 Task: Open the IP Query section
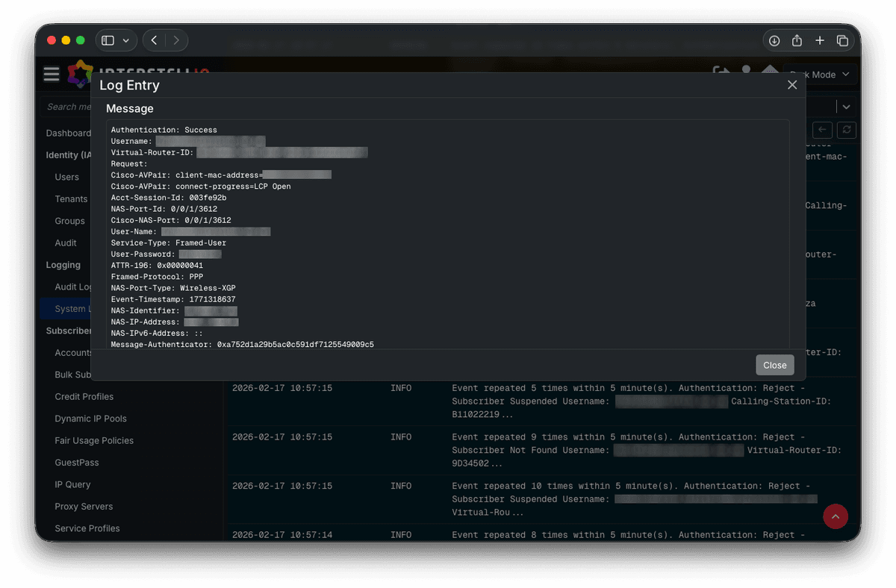pyautogui.click(x=72, y=484)
